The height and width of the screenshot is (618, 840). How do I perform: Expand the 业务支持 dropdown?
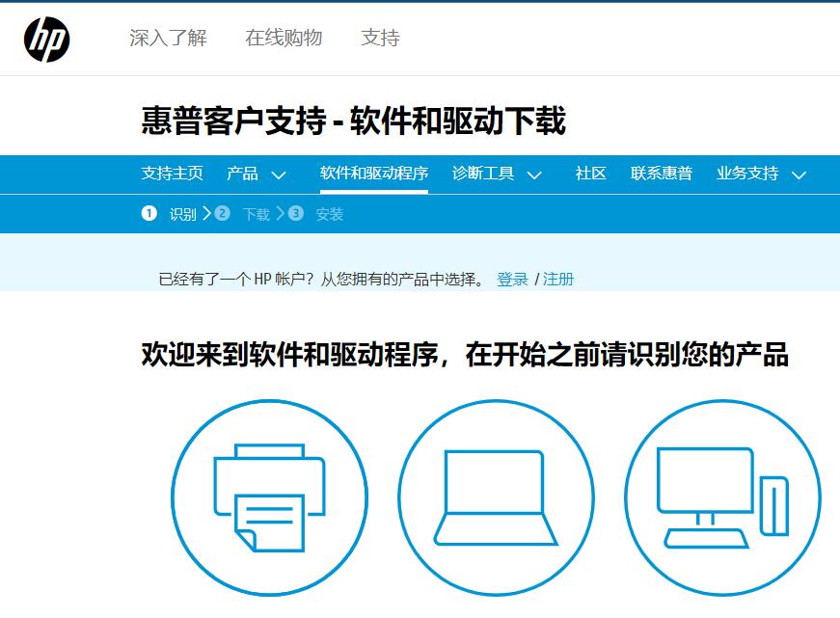(x=759, y=175)
